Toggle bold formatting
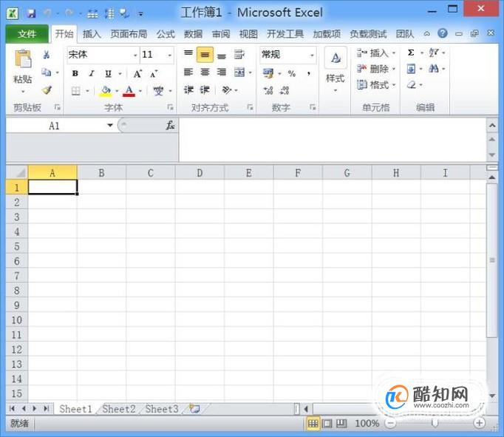Image resolution: width=504 pixels, height=437 pixels. 75,74
